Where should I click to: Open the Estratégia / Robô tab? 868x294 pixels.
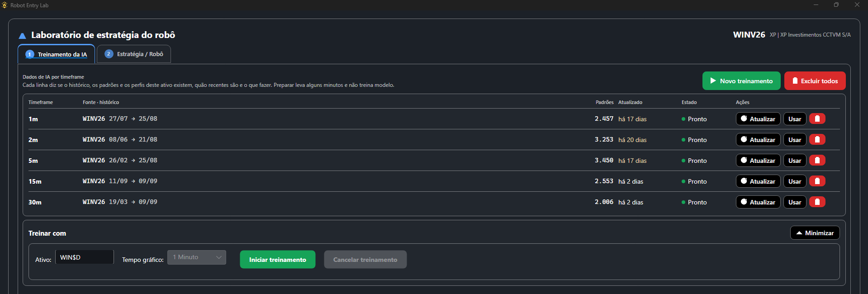(x=134, y=54)
